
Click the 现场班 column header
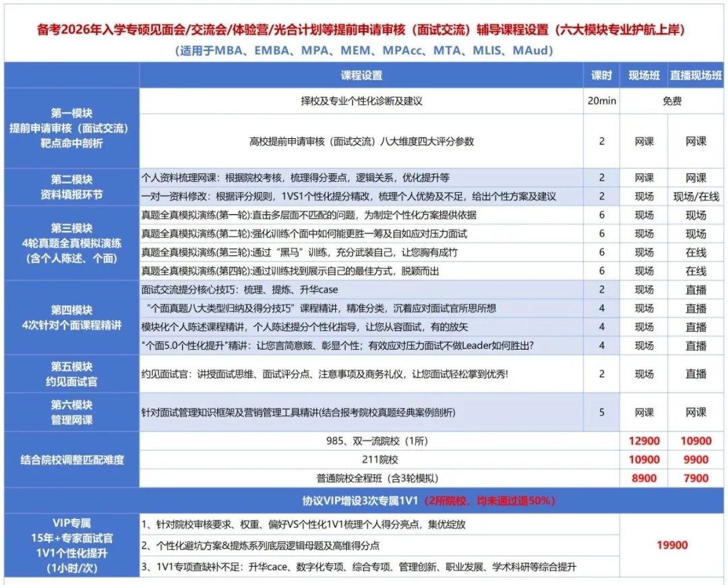tap(644, 76)
